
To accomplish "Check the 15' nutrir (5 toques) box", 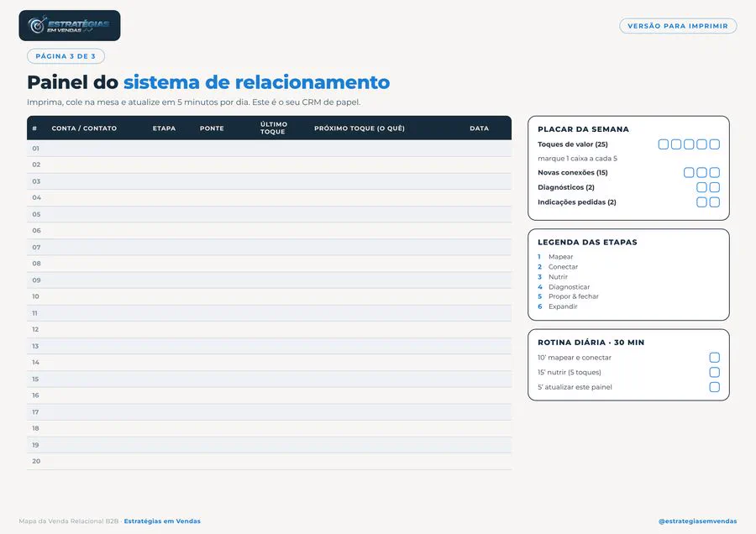I will [x=714, y=372].
